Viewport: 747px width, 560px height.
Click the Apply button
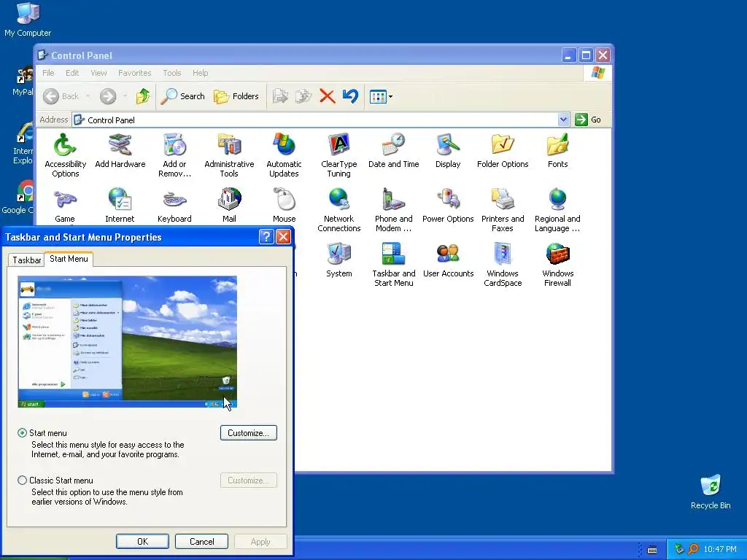pyautogui.click(x=260, y=542)
